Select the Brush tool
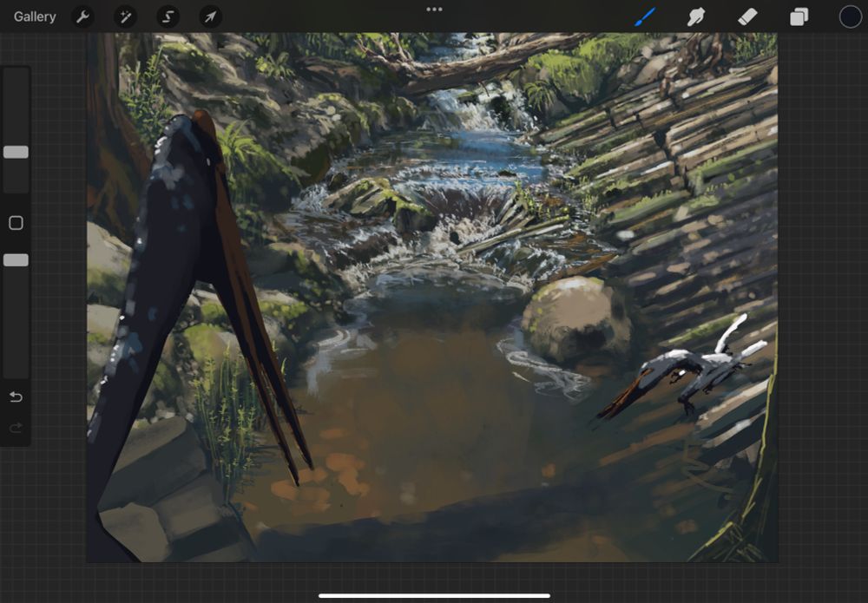Image resolution: width=868 pixels, height=603 pixels. 644,16
